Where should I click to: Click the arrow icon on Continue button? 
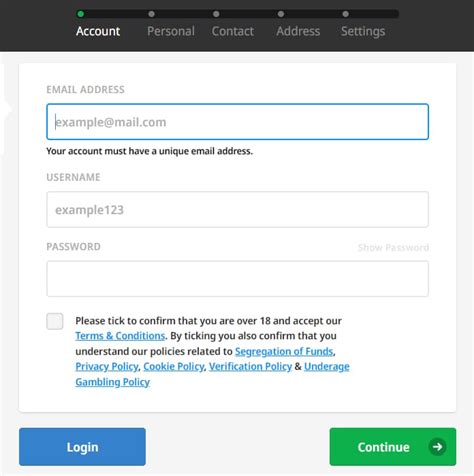pyautogui.click(x=437, y=446)
